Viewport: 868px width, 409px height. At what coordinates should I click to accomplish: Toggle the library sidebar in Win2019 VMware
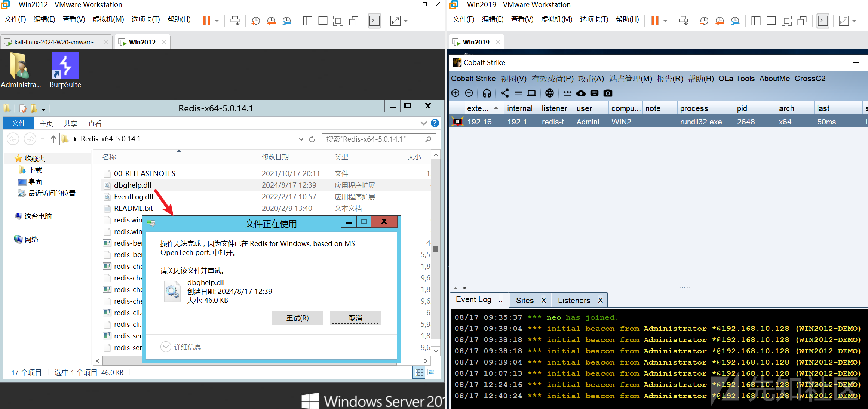[x=756, y=21]
